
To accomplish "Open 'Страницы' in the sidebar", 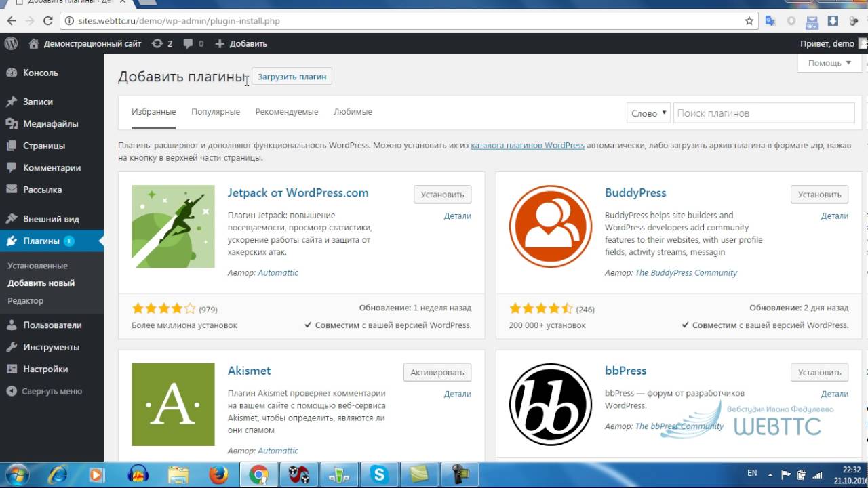I will tap(52, 146).
